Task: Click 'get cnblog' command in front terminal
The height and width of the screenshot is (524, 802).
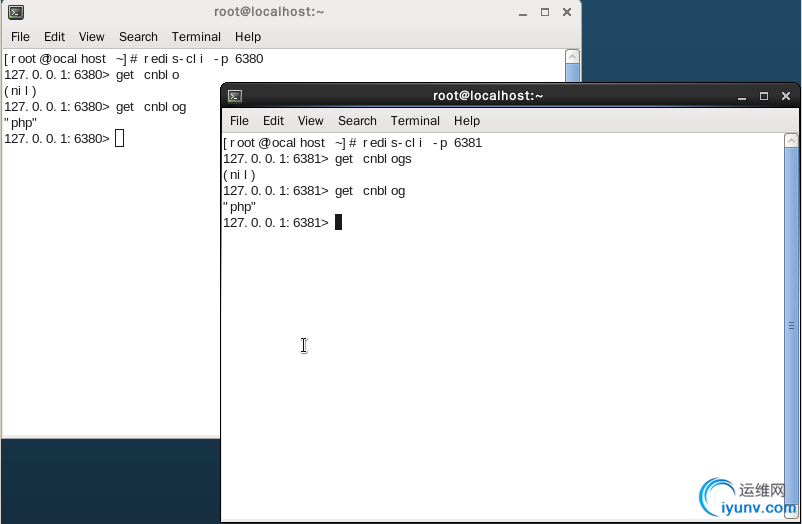Action: tap(370, 191)
